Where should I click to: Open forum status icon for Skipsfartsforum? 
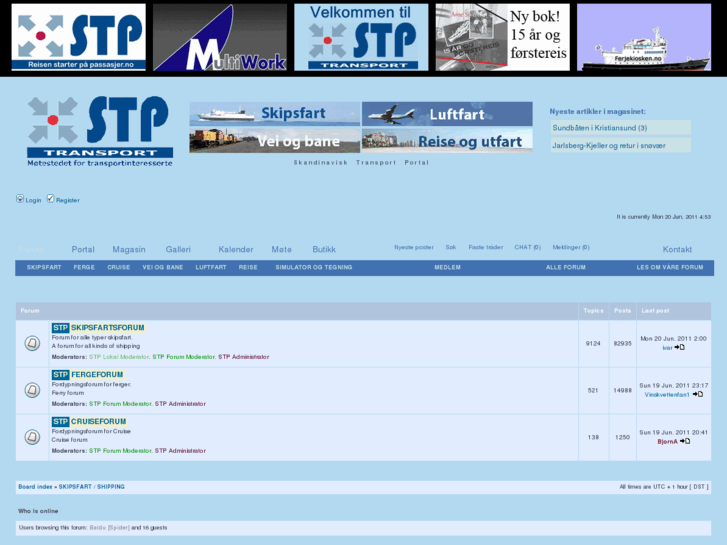tap(32, 343)
